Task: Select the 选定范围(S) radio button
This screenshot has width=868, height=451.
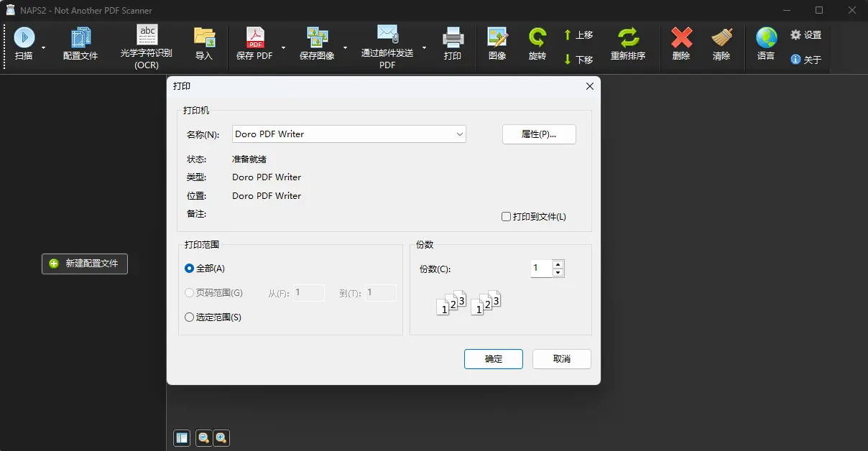Action: tap(190, 317)
